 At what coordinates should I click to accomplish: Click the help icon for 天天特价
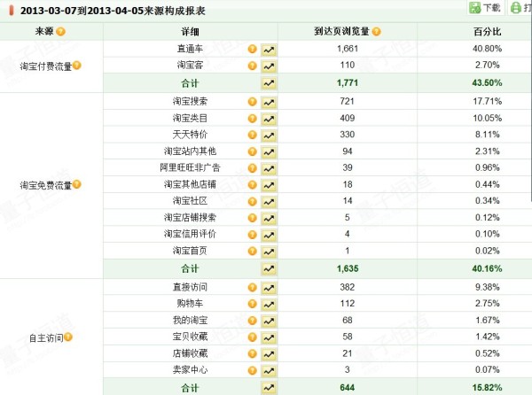point(253,135)
